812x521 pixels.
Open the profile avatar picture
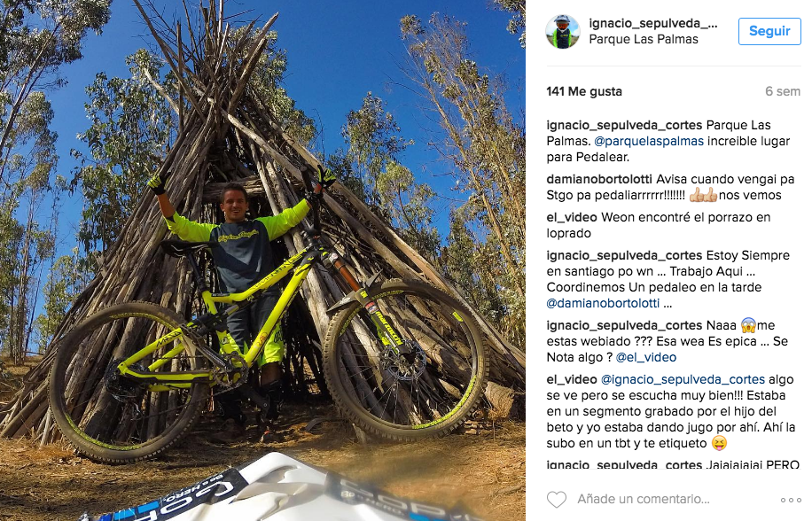tap(563, 32)
